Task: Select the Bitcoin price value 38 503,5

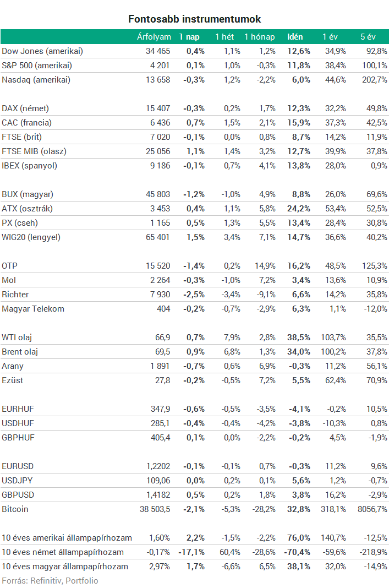Action: pos(155,509)
